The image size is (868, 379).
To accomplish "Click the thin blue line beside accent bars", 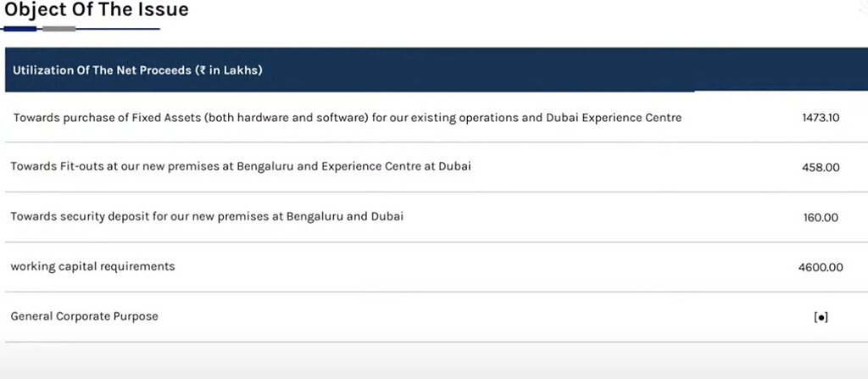I will (118, 29).
